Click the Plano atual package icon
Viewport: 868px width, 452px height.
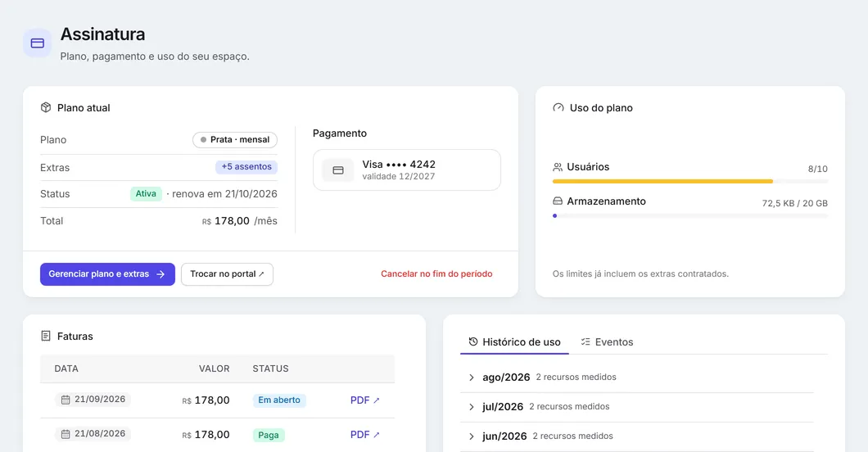click(46, 107)
